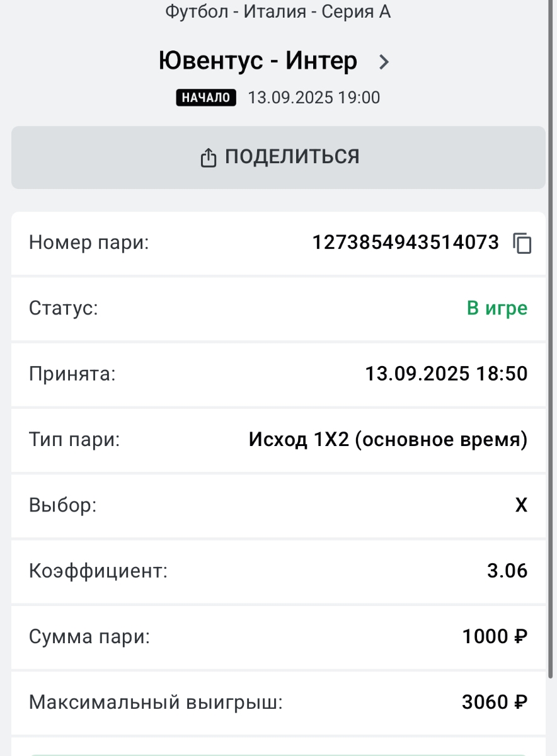Tap the bet amount 1000 ₽

click(495, 636)
